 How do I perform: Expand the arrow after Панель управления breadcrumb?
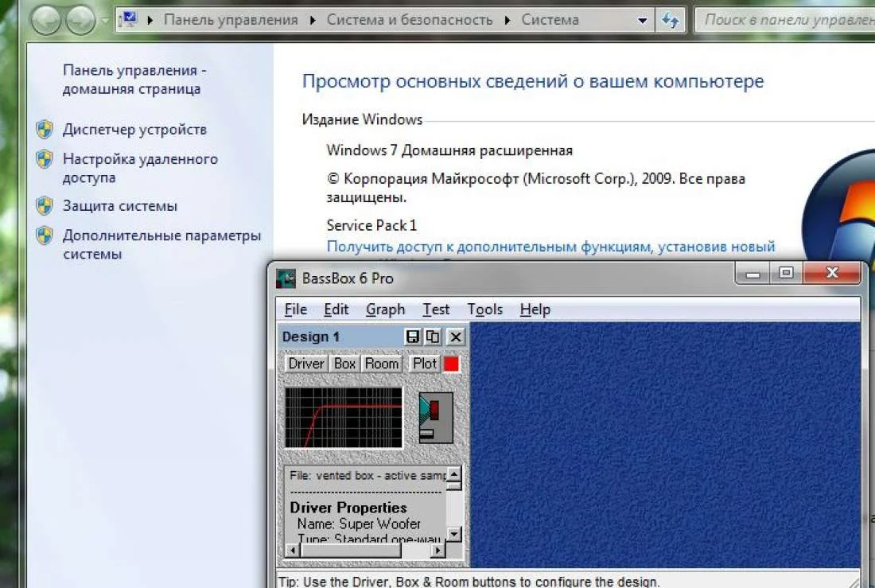click(x=313, y=20)
